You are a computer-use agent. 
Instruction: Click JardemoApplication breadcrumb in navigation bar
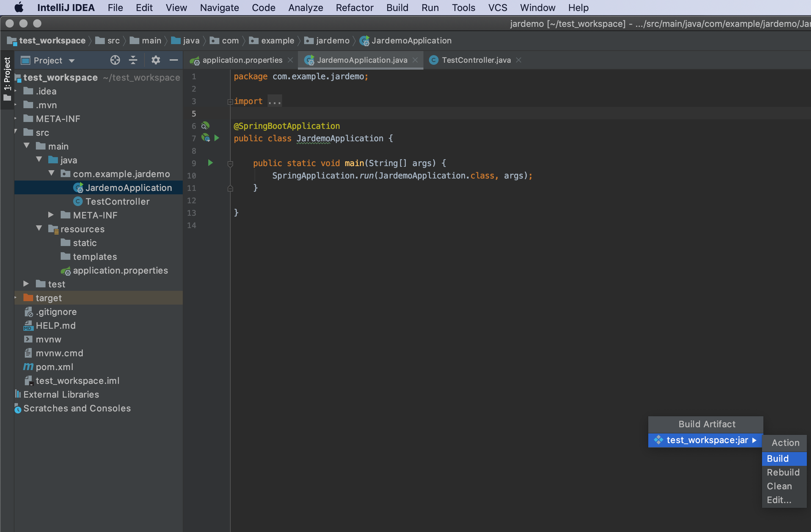405,41
